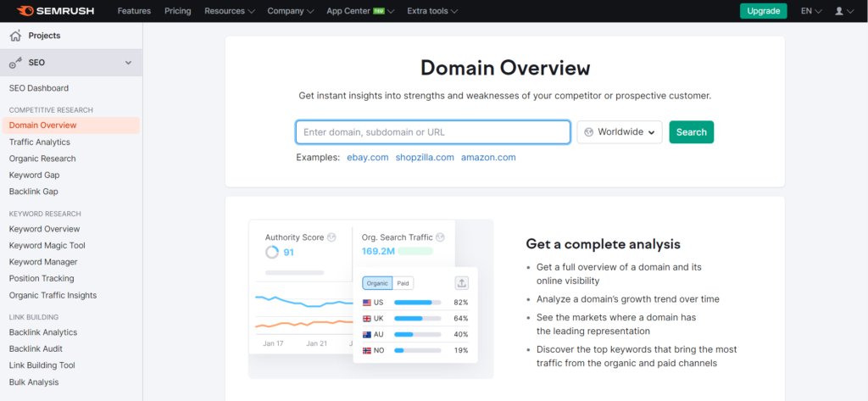Open the Resources dropdown menu
This screenshot has width=868, height=401.
pos(229,11)
